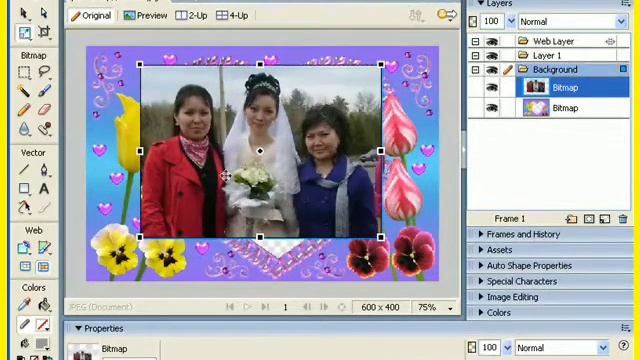This screenshot has height=360, width=640.
Task: Click the New/Duplicate Layer icon
Action: tap(571, 219)
